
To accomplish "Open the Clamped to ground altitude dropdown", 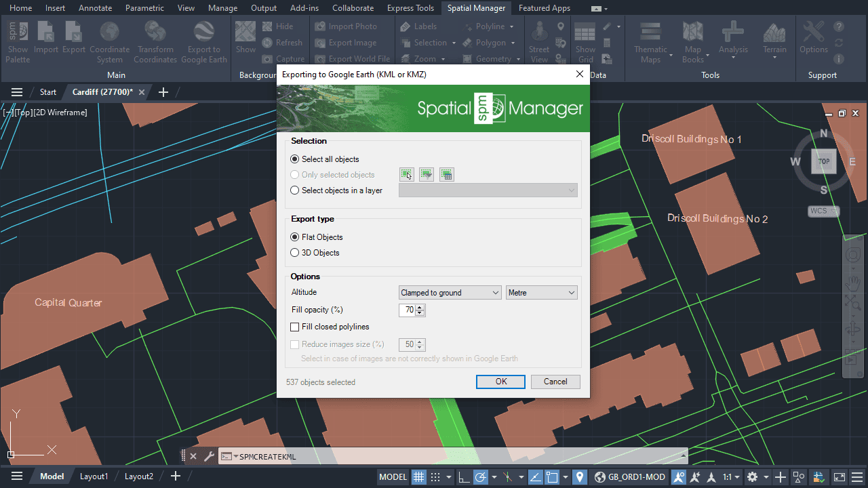I will 450,293.
